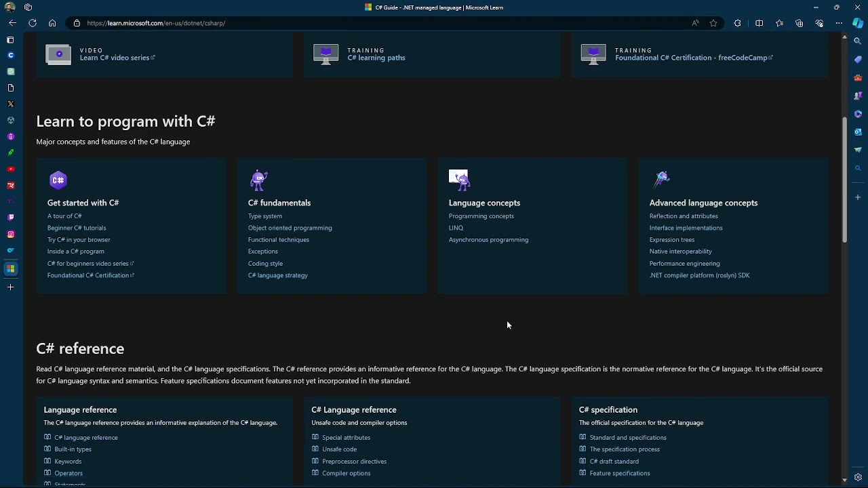Open the sidebar Shopping tag icon
868x488 pixels.
(858, 60)
